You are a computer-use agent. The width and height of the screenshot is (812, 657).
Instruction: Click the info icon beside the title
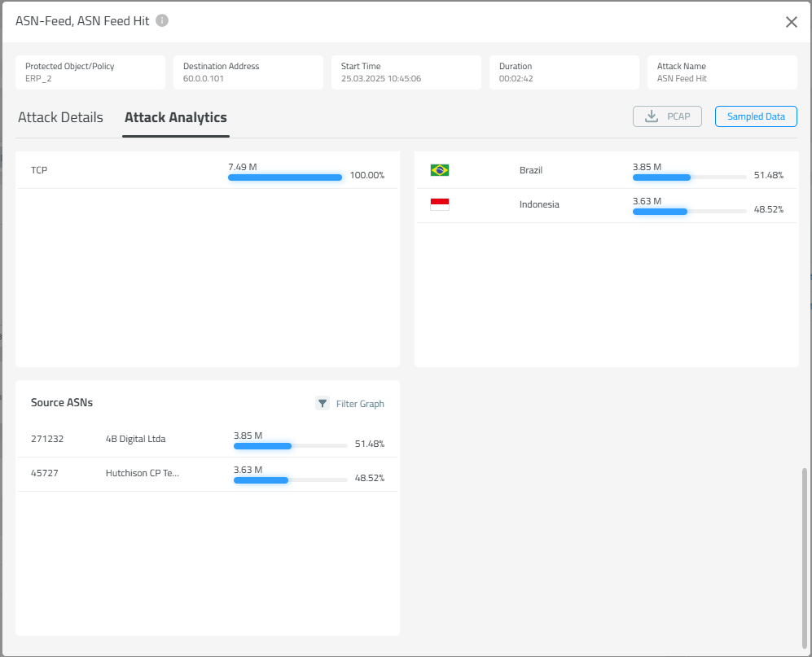162,21
